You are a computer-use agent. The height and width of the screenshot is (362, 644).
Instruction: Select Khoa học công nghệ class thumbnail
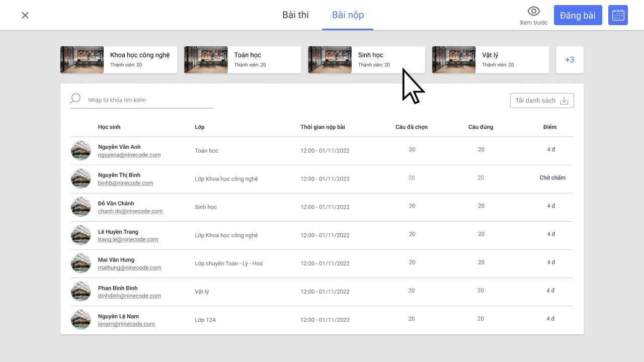82,60
